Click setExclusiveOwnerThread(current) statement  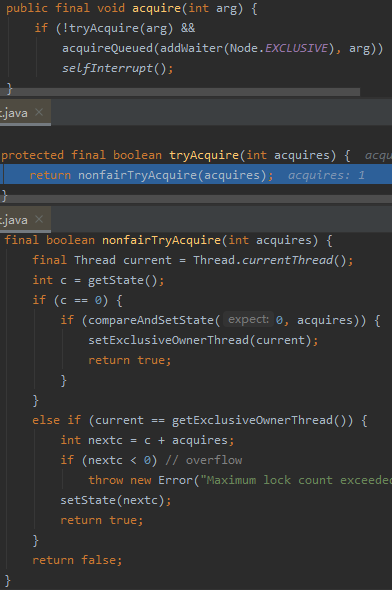(203, 340)
